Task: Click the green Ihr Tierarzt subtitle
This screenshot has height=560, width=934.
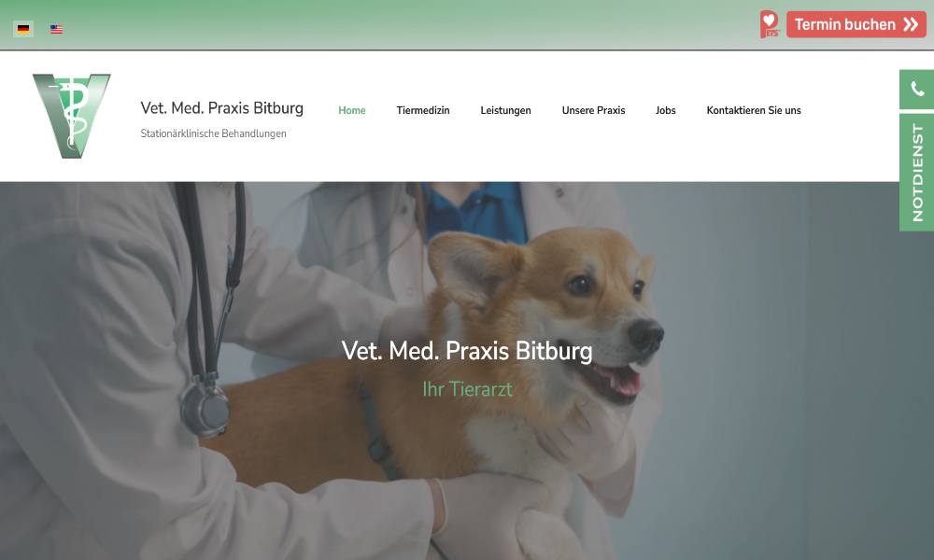Action: (468, 388)
